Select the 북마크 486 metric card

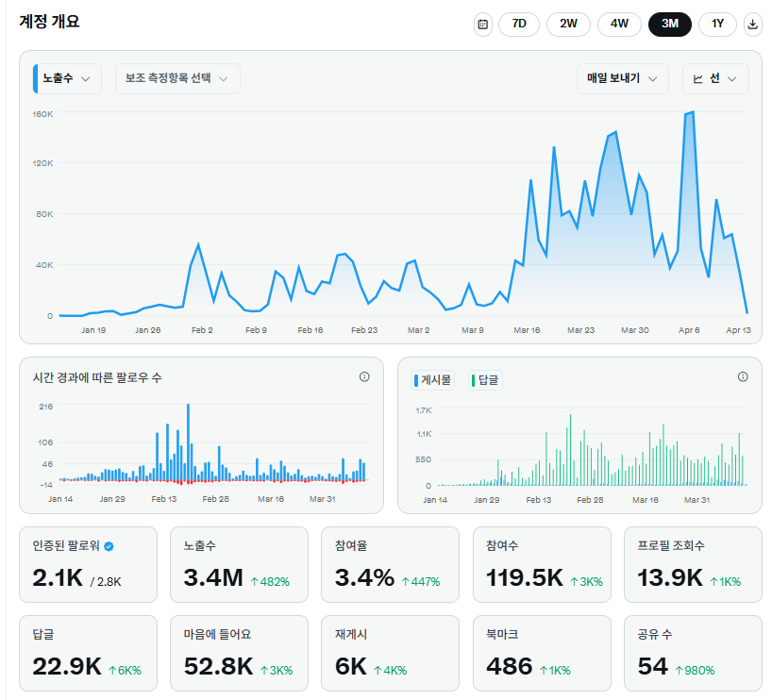pos(542,653)
